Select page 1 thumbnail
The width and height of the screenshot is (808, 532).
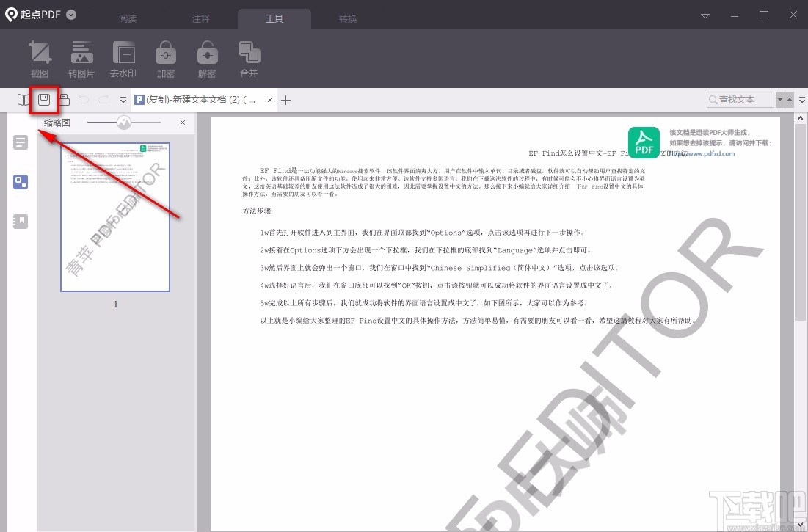[x=115, y=216]
